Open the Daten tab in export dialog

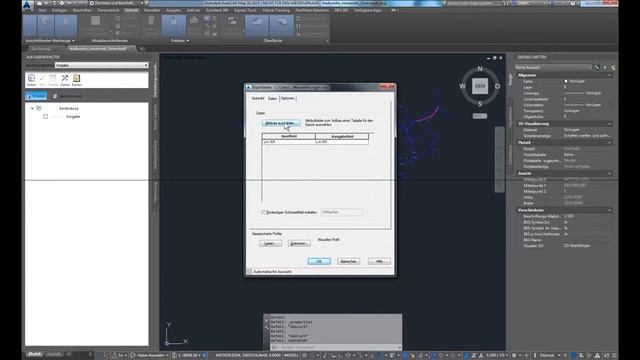272,98
